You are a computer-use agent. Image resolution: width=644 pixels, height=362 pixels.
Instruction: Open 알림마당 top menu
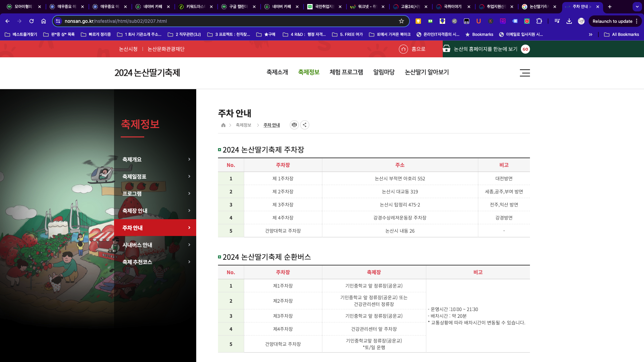pos(384,72)
